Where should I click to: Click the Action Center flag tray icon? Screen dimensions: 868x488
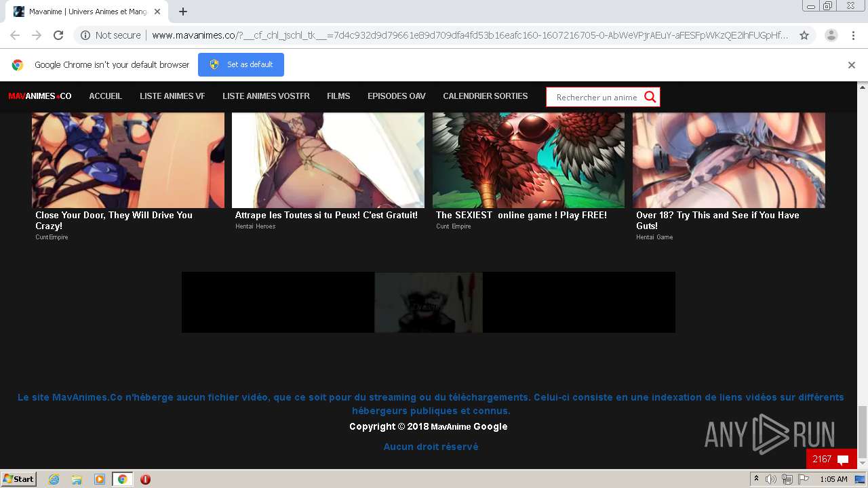804,479
